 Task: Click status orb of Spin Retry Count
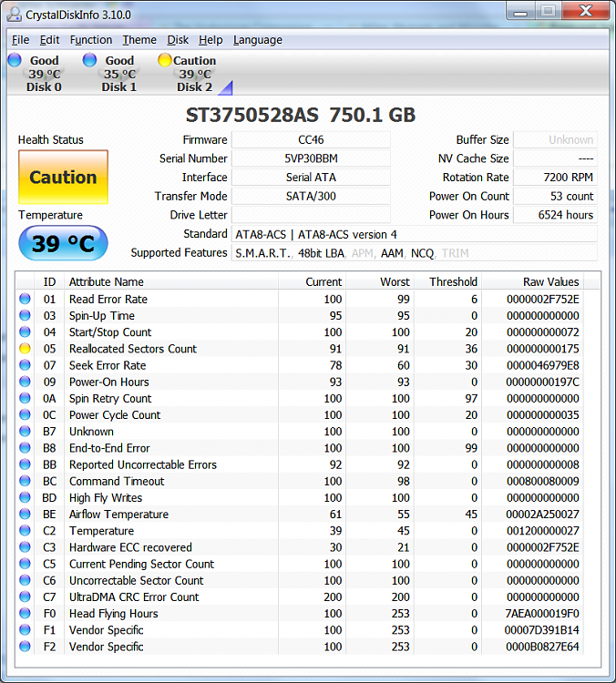pyautogui.click(x=25, y=398)
